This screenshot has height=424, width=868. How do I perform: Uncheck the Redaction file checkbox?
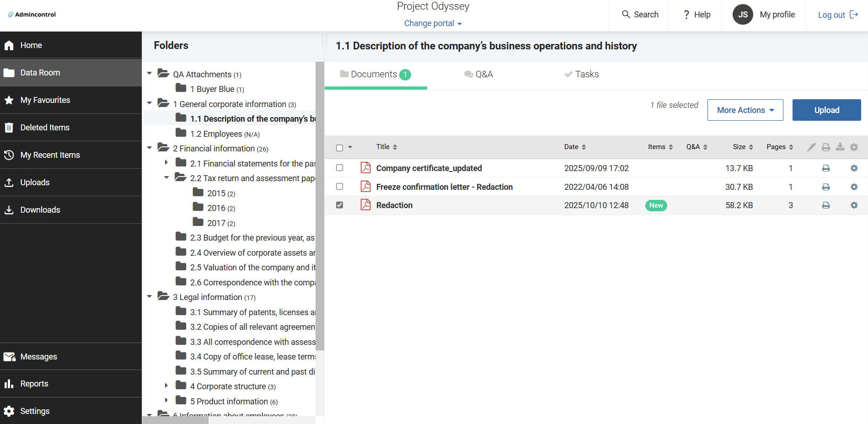pos(339,205)
